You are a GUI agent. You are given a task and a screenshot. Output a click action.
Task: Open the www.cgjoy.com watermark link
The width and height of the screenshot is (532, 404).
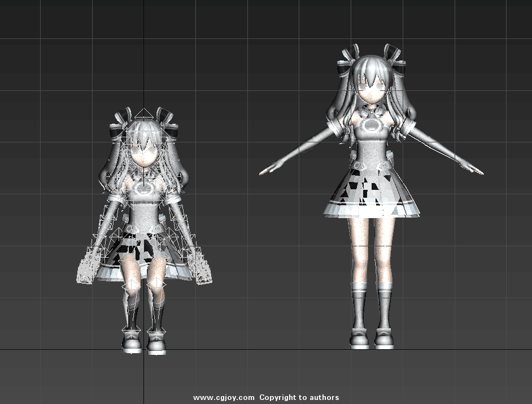point(224,398)
